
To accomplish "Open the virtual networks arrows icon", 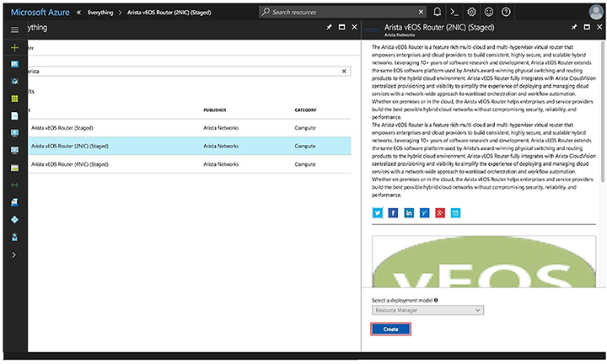I will coord(14,185).
